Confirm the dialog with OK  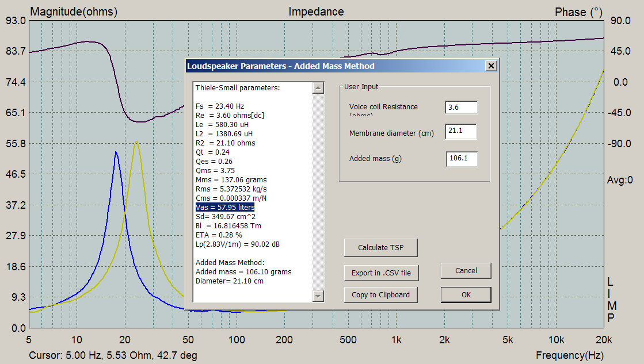pos(466,294)
